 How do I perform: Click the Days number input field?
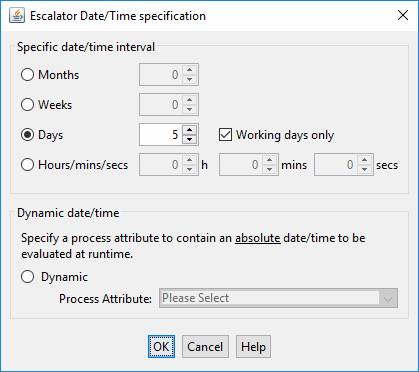click(161, 135)
